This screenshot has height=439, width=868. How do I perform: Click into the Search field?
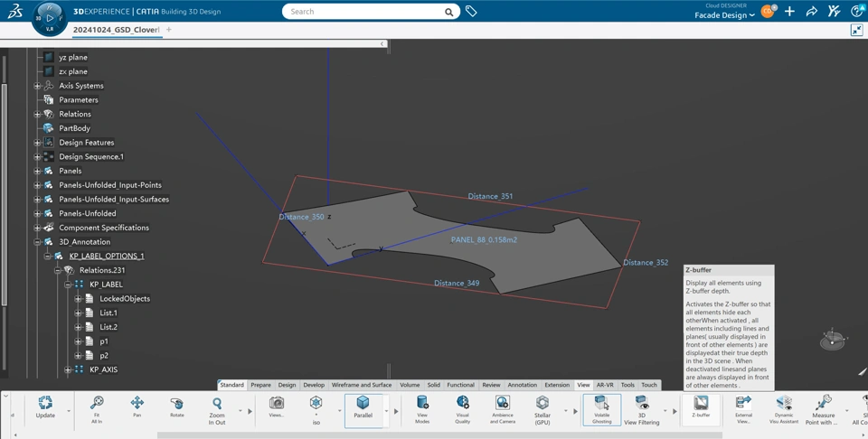click(366, 12)
